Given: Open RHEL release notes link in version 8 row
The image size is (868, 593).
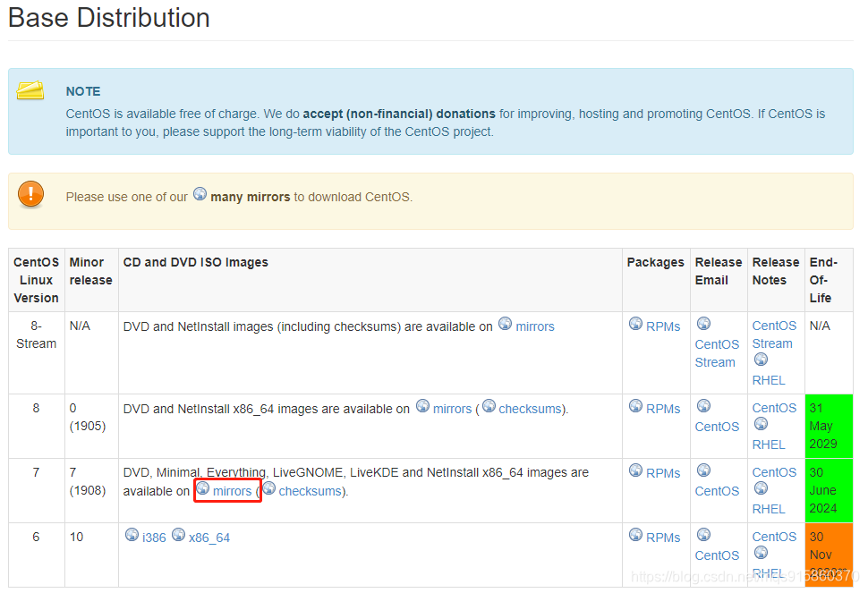Looking at the screenshot, I should pyautogui.click(x=769, y=445).
